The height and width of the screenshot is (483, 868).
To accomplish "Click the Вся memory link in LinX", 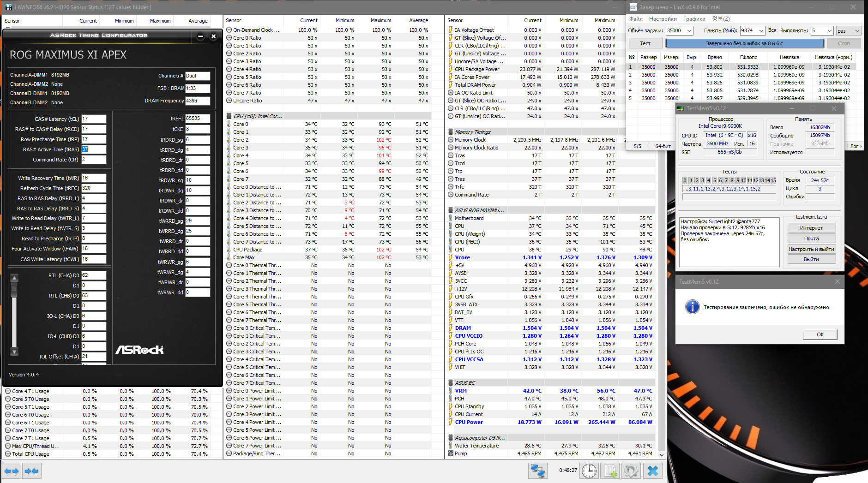I will 772,30.
